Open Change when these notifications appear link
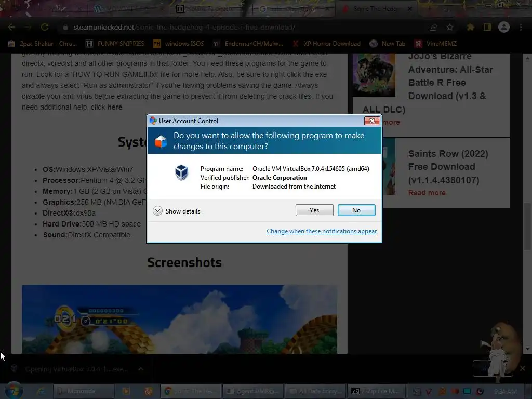This screenshot has height=399, width=532. [321, 231]
